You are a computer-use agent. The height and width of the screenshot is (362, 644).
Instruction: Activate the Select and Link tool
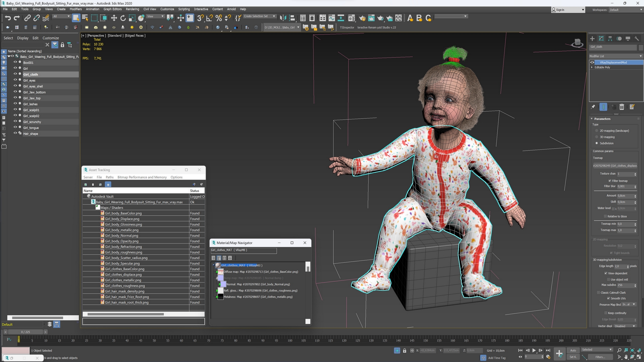coord(28,18)
